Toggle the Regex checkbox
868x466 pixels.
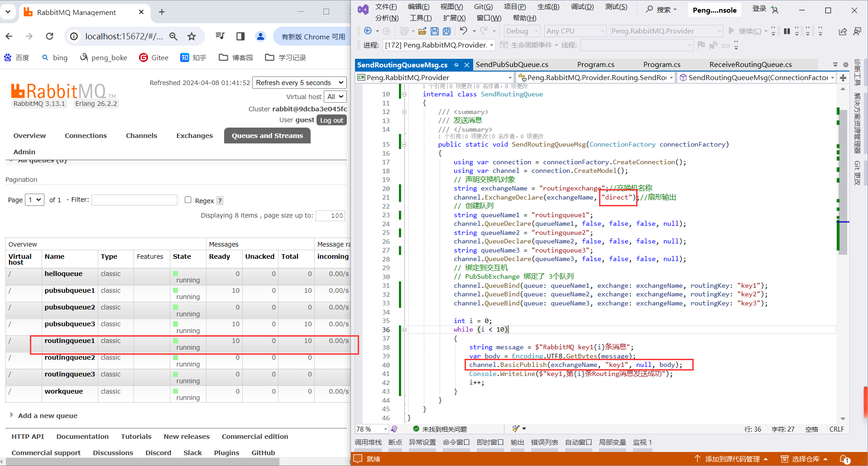pos(188,200)
